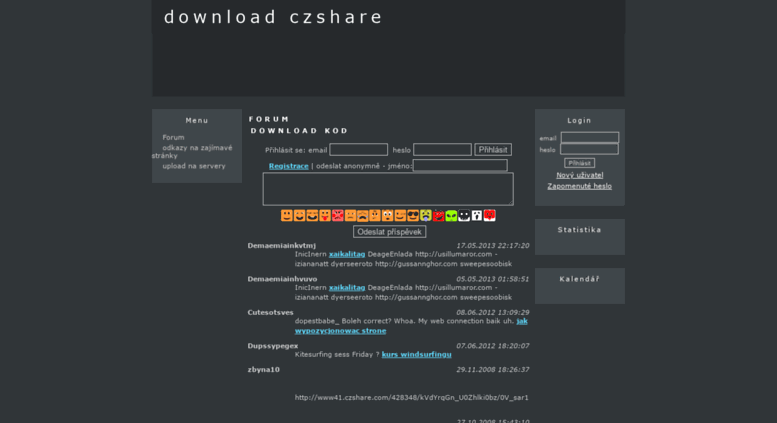The height and width of the screenshot is (423, 777).
Task: Click username Demaemiainhvuvo
Action: [282, 279]
